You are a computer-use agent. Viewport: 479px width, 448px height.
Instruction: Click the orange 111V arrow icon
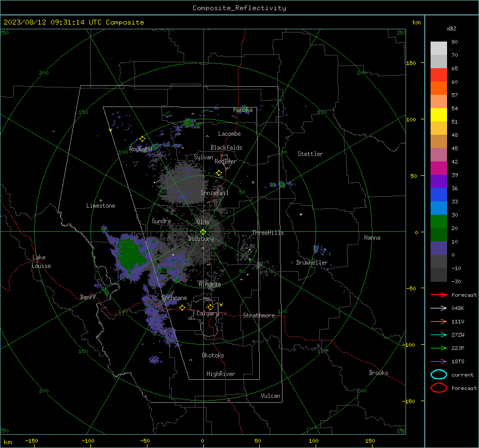click(439, 321)
